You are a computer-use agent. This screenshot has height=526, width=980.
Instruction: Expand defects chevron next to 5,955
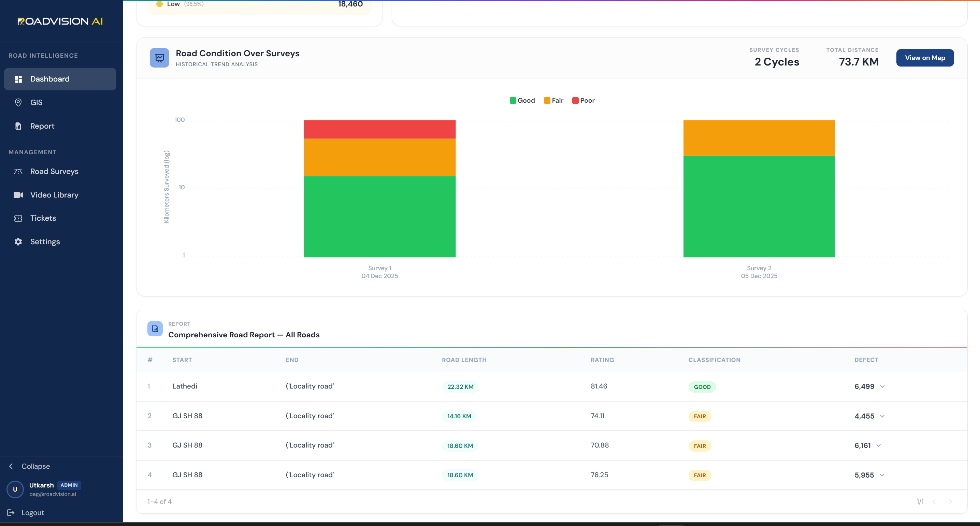(882, 475)
